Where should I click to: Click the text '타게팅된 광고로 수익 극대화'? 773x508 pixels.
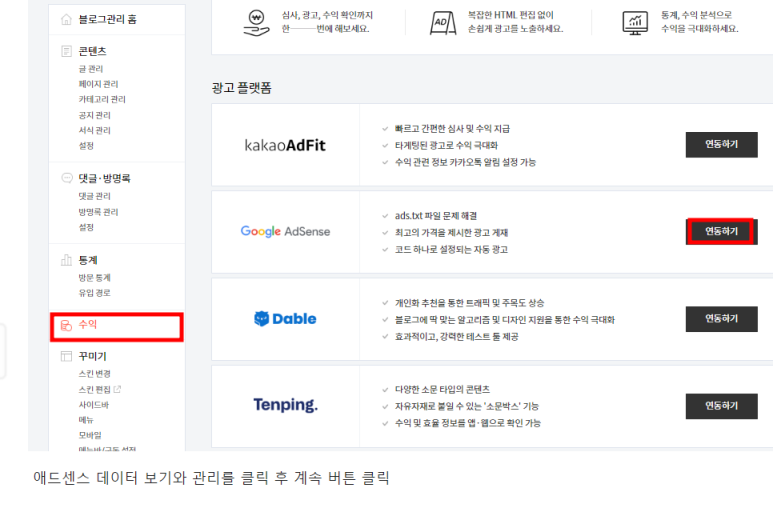(x=446, y=145)
